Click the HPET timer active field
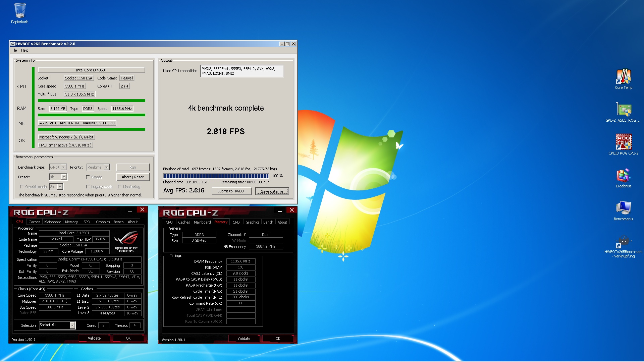 coord(65,145)
